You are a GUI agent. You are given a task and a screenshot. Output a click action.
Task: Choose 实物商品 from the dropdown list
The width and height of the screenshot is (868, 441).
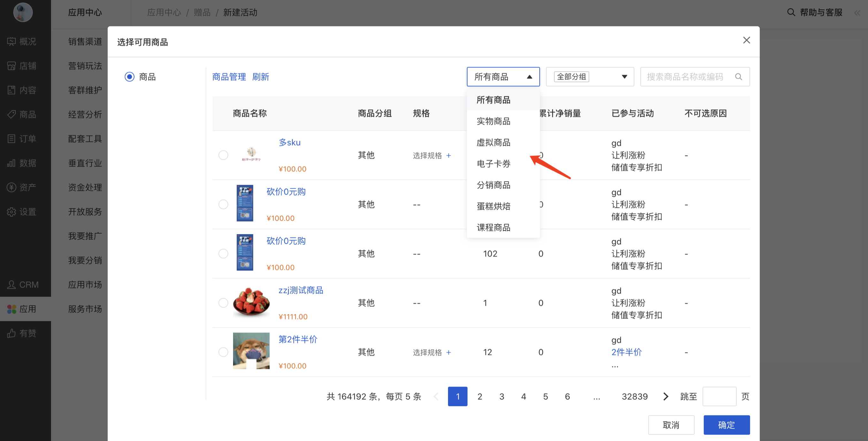[x=503, y=121]
